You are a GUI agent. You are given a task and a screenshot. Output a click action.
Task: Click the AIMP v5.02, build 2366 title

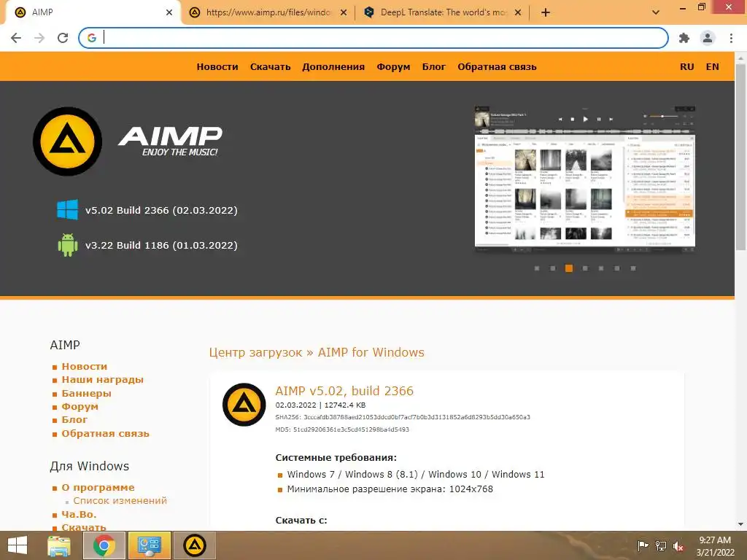pyautogui.click(x=344, y=391)
